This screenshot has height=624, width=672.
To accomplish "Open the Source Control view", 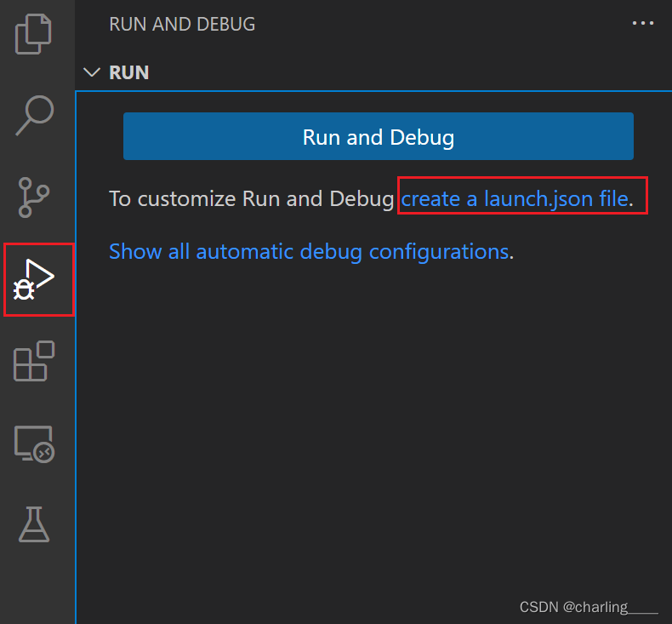I will [x=34, y=198].
